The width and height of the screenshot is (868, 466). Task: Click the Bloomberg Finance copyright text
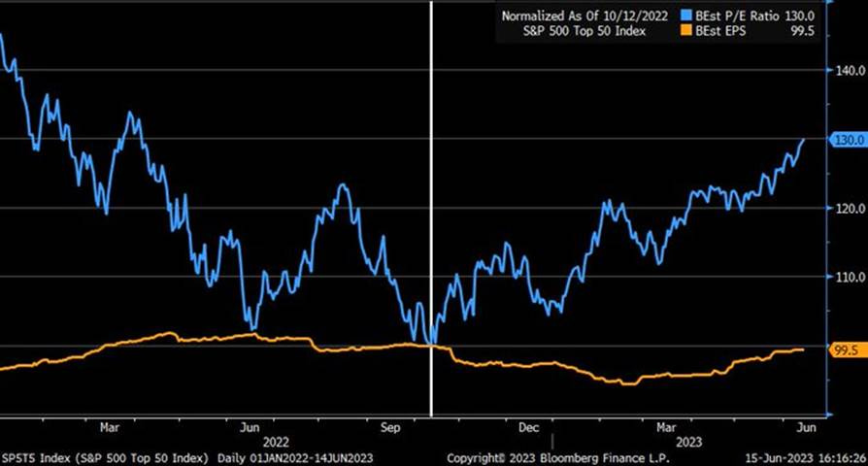coord(558,458)
